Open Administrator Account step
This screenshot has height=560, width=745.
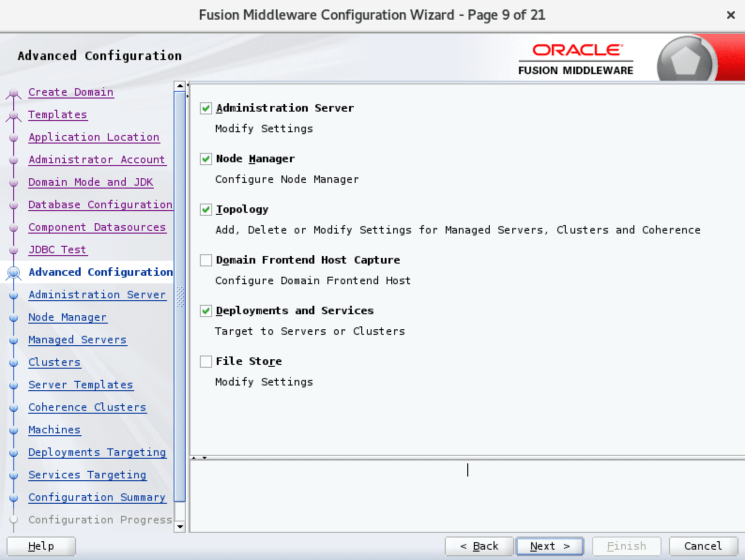[97, 159]
